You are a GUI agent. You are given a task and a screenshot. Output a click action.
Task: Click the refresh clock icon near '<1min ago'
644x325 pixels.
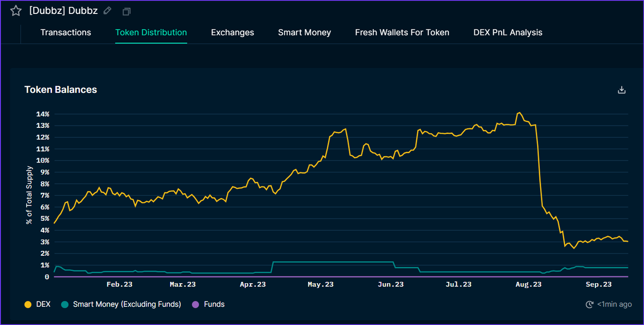point(590,304)
